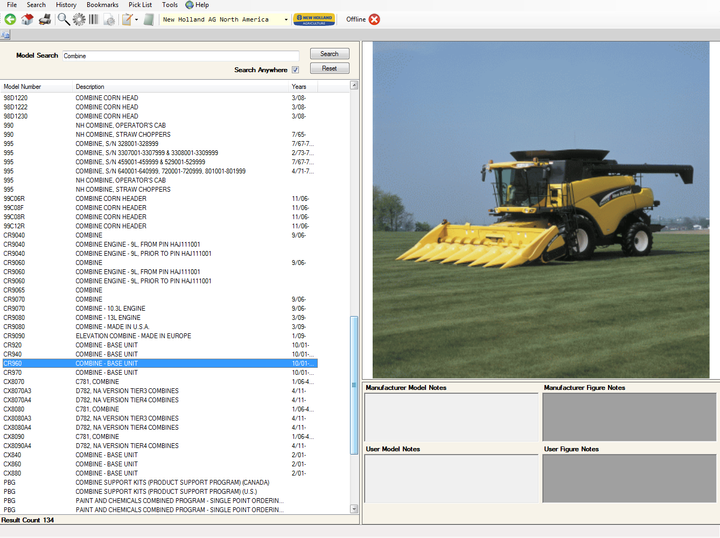This screenshot has height=538, width=720.
Task: Click in Manufacturer Figure Notes box
Action: [x=629, y=417]
